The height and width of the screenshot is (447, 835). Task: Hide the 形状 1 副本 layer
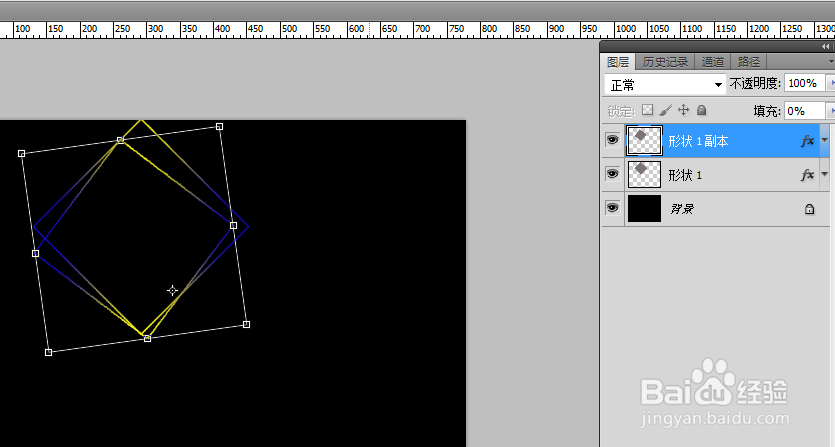612,140
